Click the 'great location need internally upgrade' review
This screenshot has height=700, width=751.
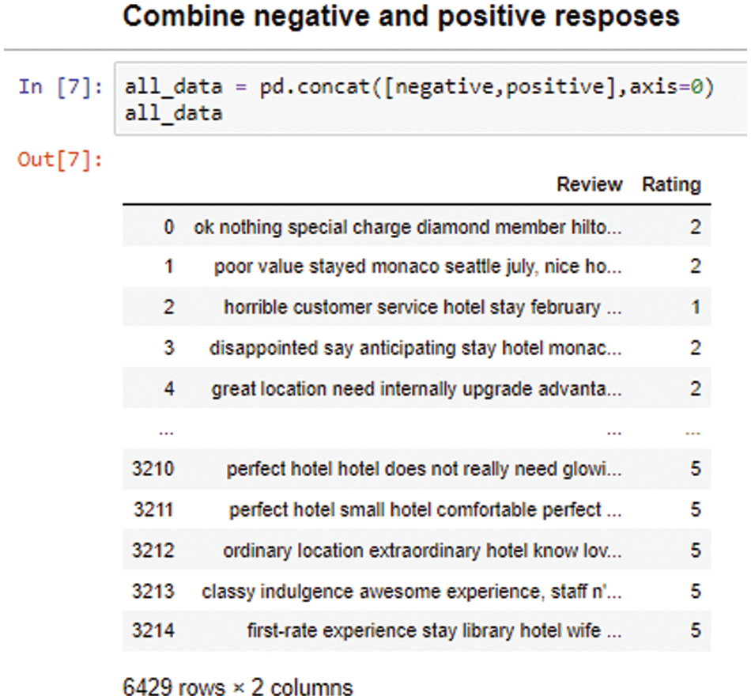tap(416, 389)
